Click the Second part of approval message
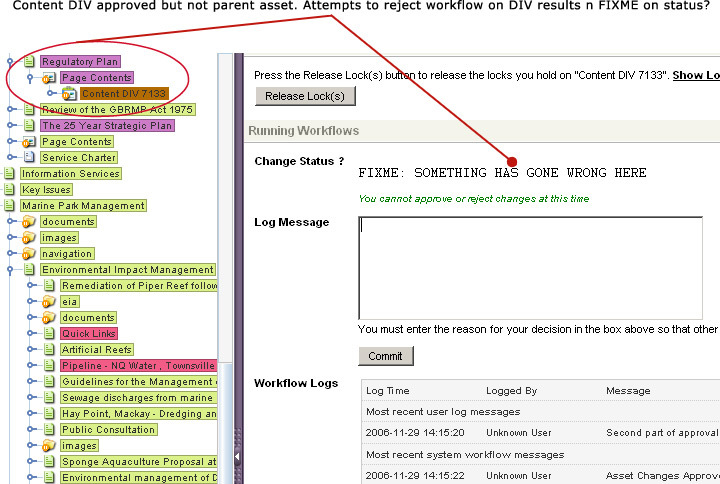Viewport: 720px width, 484px height. [662, 433]
